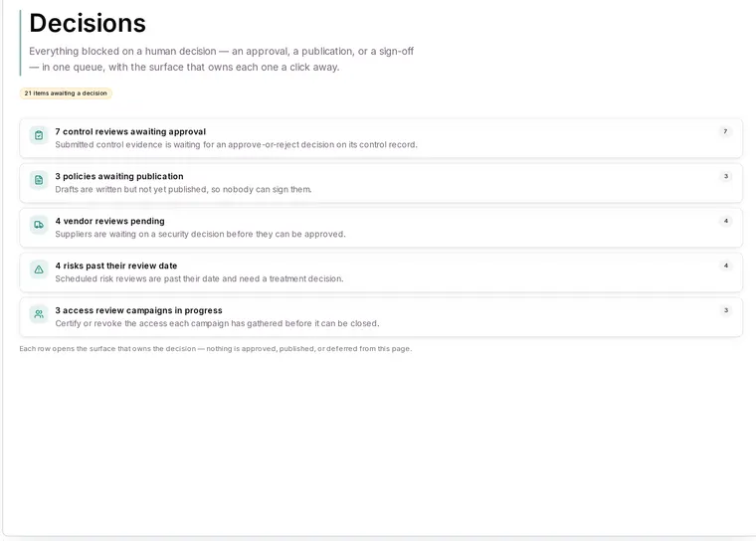
Task: Open '3 access review campaigns in progress'
Action: (x=381, y=317)
